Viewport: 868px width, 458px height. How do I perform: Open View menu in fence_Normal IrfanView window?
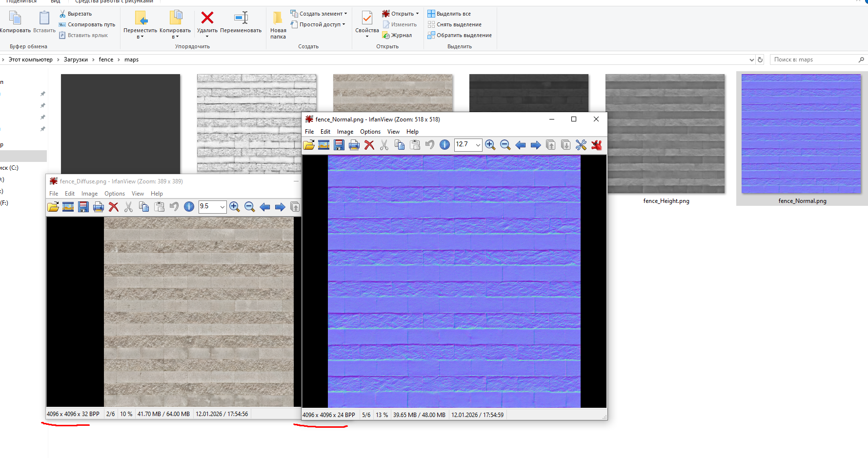coord(393,132)
